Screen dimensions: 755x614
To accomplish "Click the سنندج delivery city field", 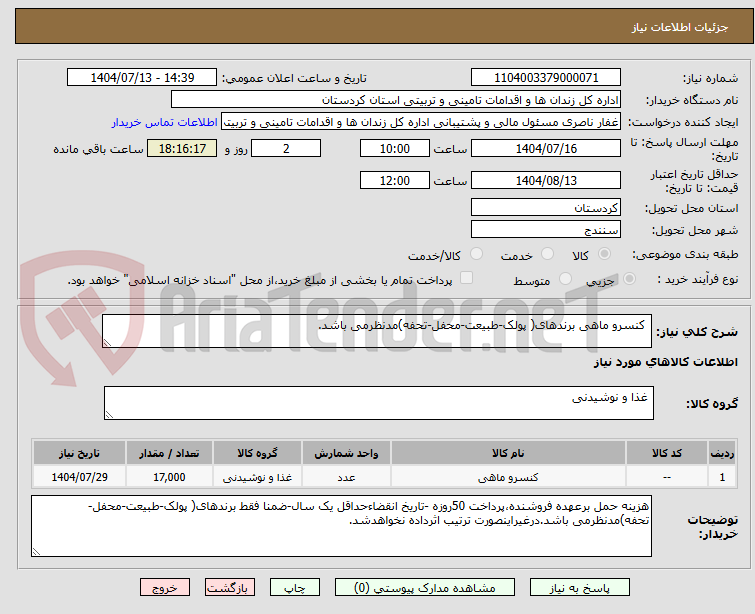I will (546, 230).
